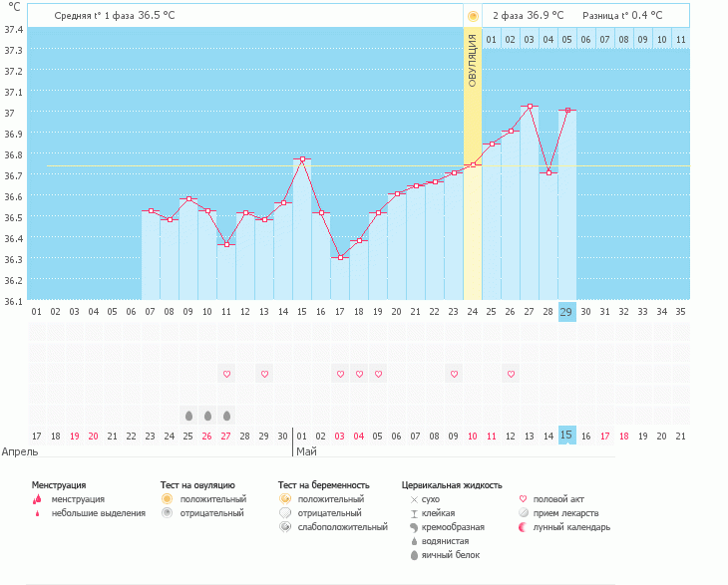The width and height of the screenshot is (728, 585).
Task: Select highlighted date 15 in May row
Action: 566,436
